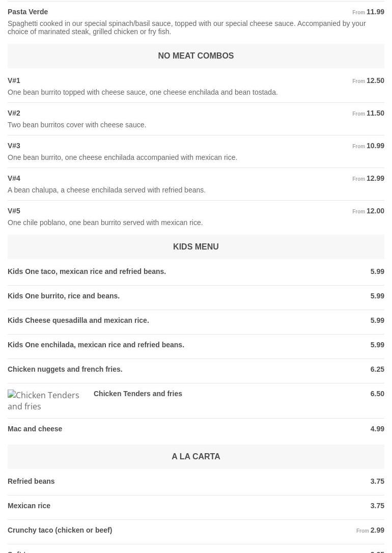392x553 pixels.
Task: Choose the V#2 two bean burritos combo
Action: (14, 113)
